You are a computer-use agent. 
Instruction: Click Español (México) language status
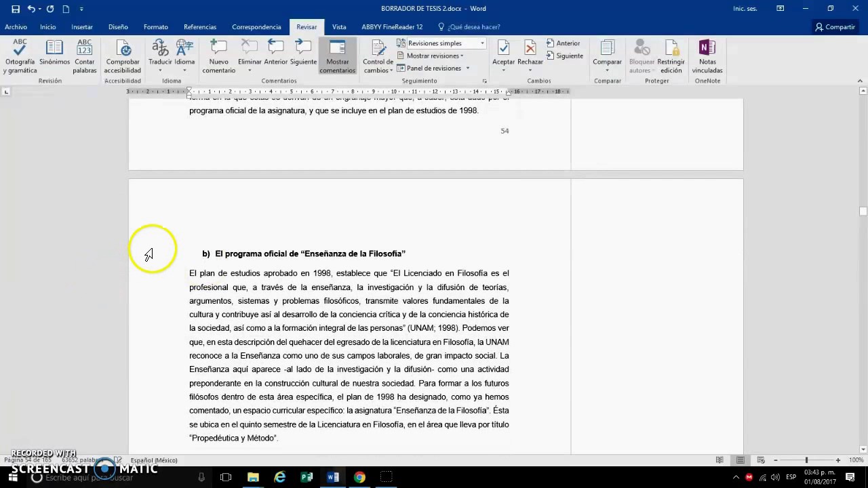pos(154,460)
